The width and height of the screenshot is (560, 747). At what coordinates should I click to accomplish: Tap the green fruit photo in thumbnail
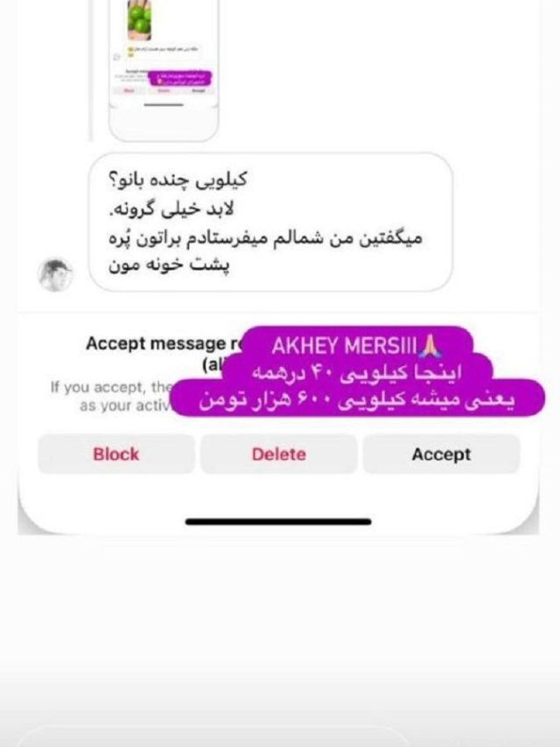(139, 19)
